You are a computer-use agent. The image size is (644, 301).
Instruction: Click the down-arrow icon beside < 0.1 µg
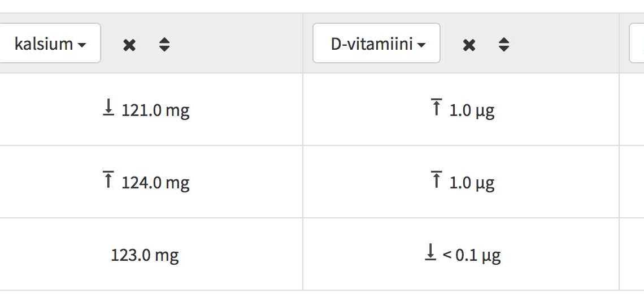pyautogui.click(x=430, y=252)
